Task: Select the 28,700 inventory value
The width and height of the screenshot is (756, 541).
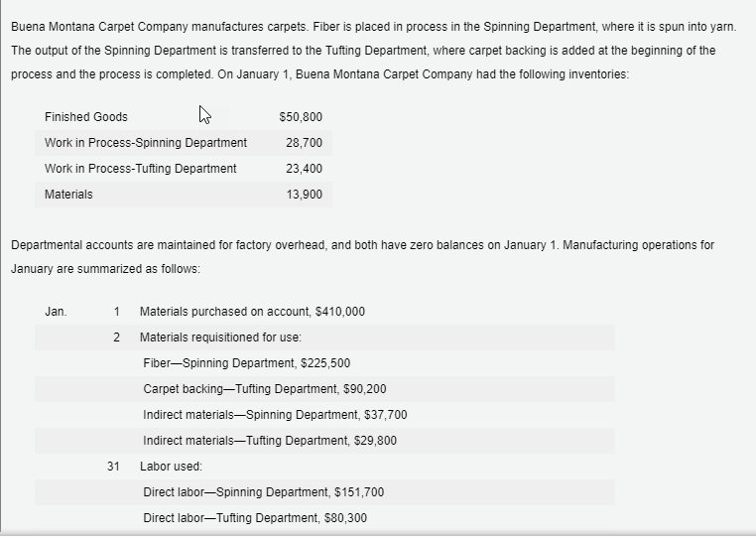Action: tap(304, 143)
